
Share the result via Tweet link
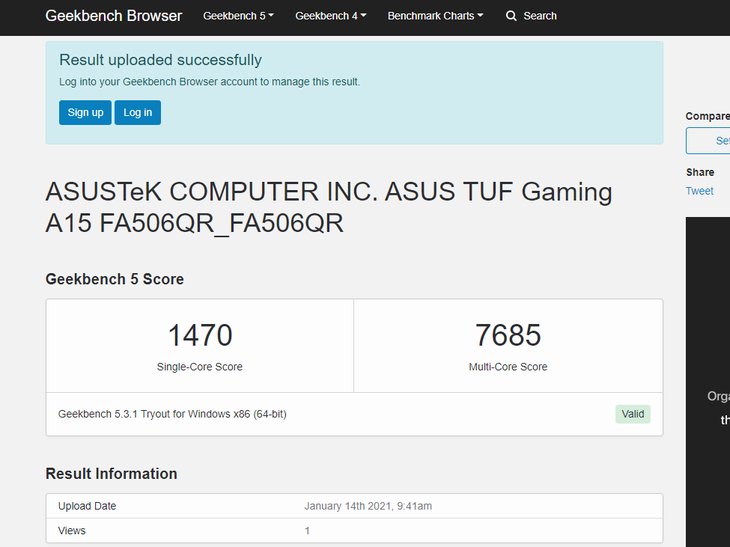pos(699,191)
